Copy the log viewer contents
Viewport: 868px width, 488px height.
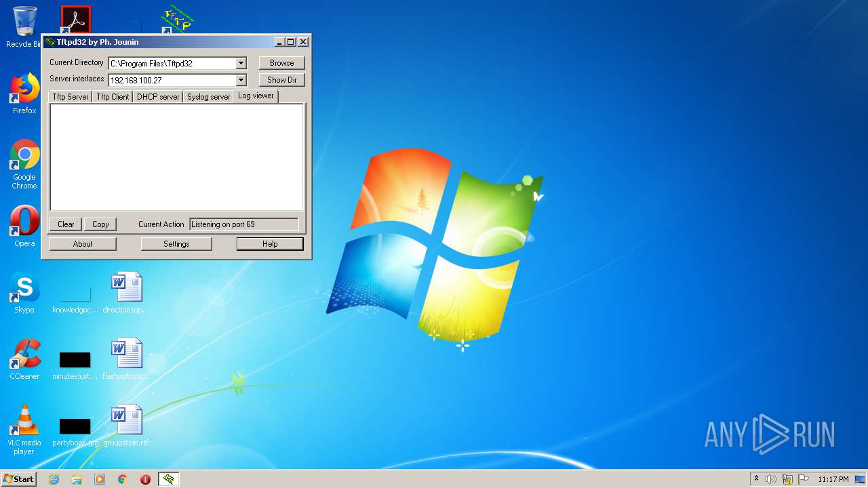(x=100, y=224)
